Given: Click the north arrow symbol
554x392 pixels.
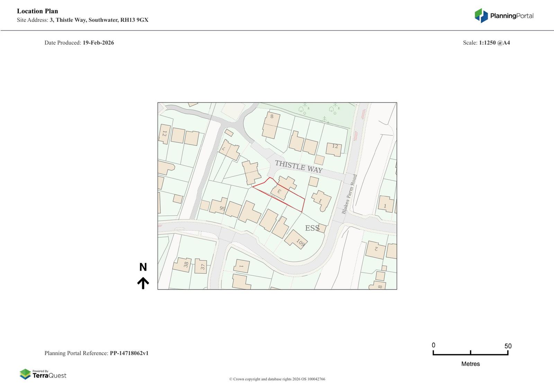Looking at the screenshot, I should pyautogui.click(x=143, y=283).
